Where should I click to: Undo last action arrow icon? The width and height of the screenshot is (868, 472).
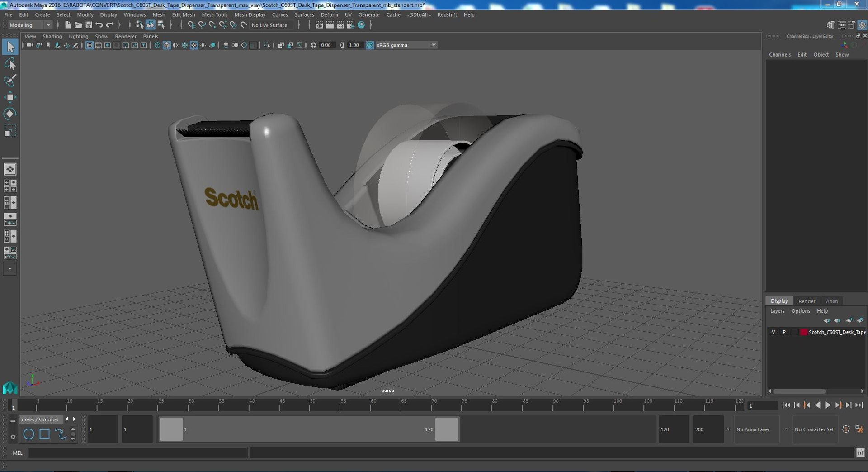coord(99,25)
